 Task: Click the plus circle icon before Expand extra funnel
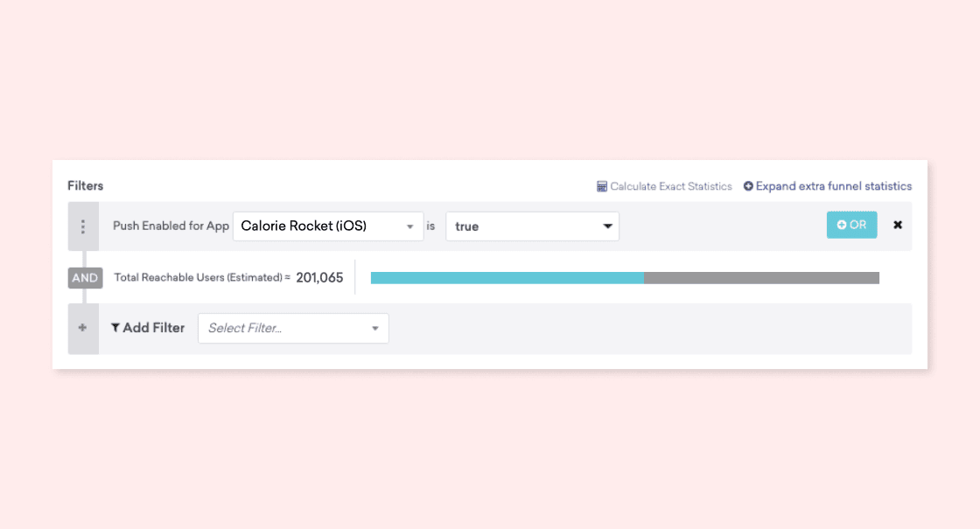[x=748, y=186]
